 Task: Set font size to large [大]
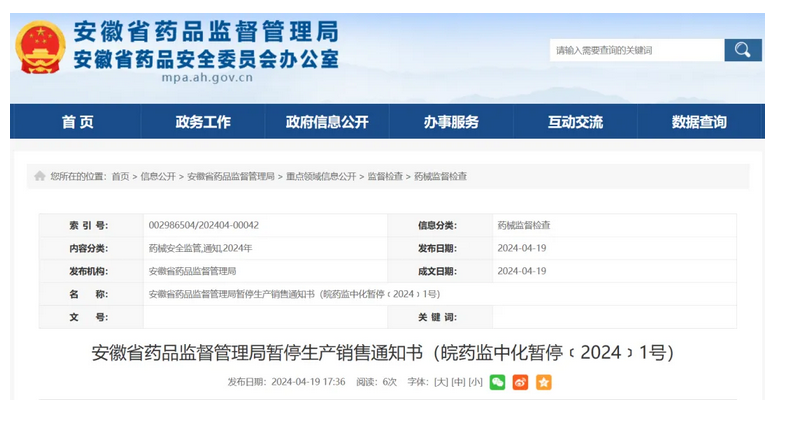click(441, 382)
